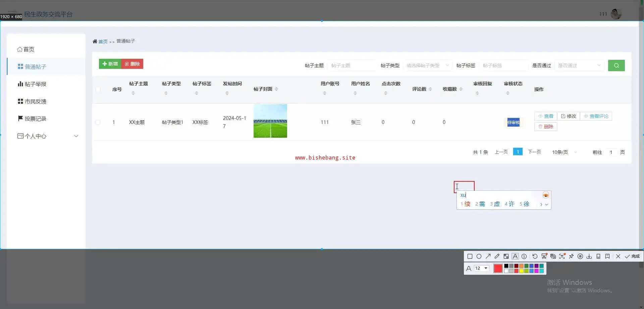Sort by 评论数 column
Image resolution: width=644 pixels, height=309 pixels.
pos(430,89)
